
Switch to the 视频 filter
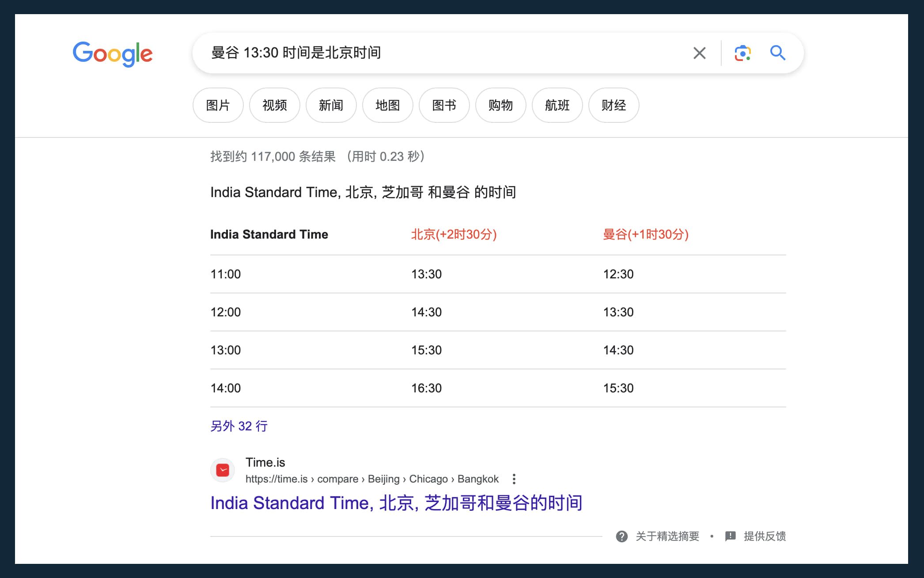pyautogui.click(x=275, y=105)
